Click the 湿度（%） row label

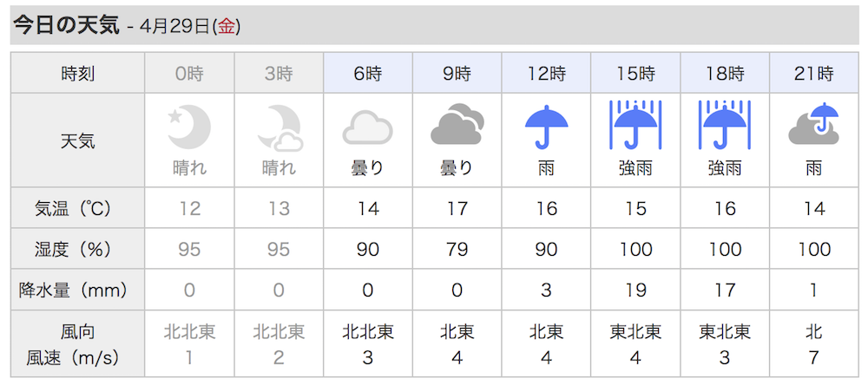click(77, 250)
